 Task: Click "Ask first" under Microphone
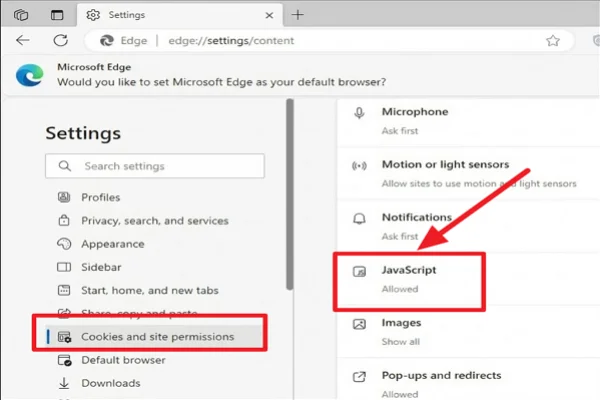click(400, 131)
